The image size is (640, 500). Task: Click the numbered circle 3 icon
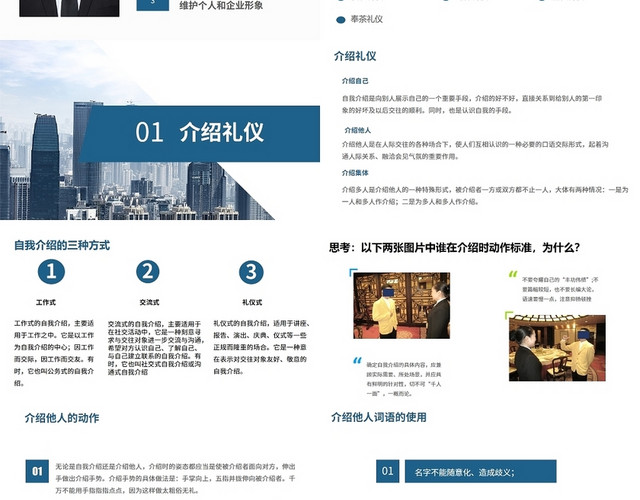pos(251,272)
